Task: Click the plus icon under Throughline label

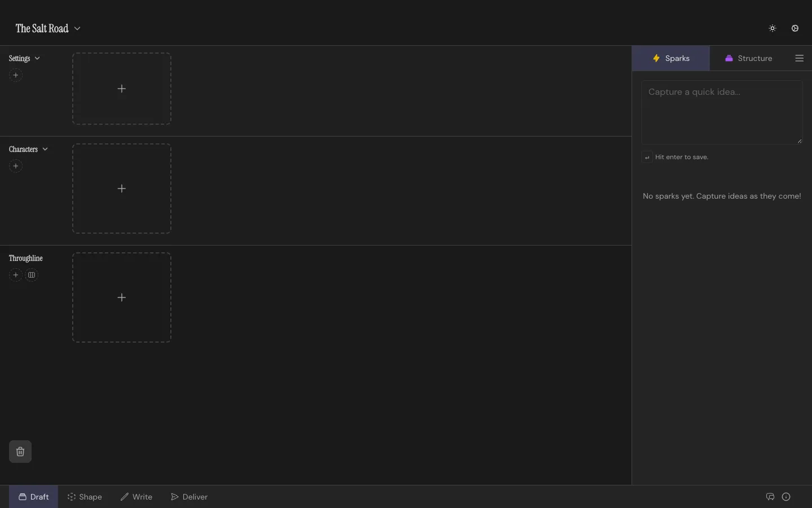Action: pyautogui.click(x=16, y=275)
